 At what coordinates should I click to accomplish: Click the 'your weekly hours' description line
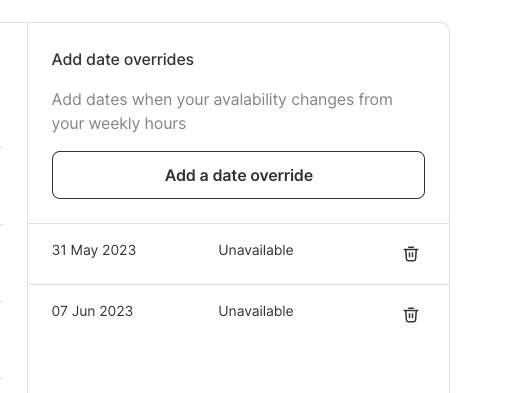[x=119, y=124]
